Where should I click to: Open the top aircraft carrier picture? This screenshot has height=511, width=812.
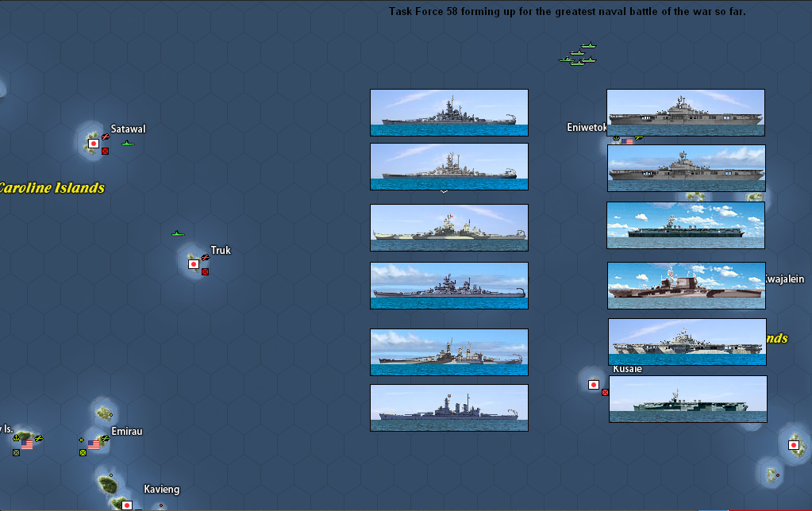pos(685,113)
